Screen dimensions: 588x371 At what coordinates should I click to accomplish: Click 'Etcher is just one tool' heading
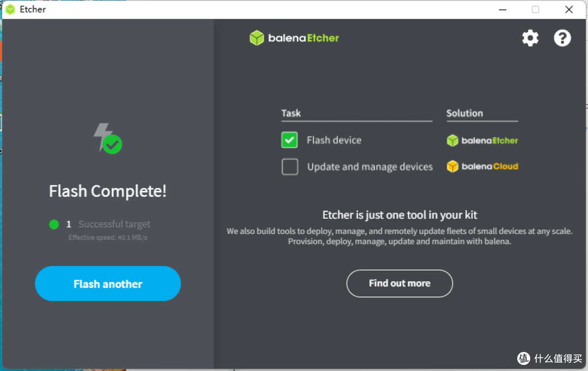coord(400,215)
